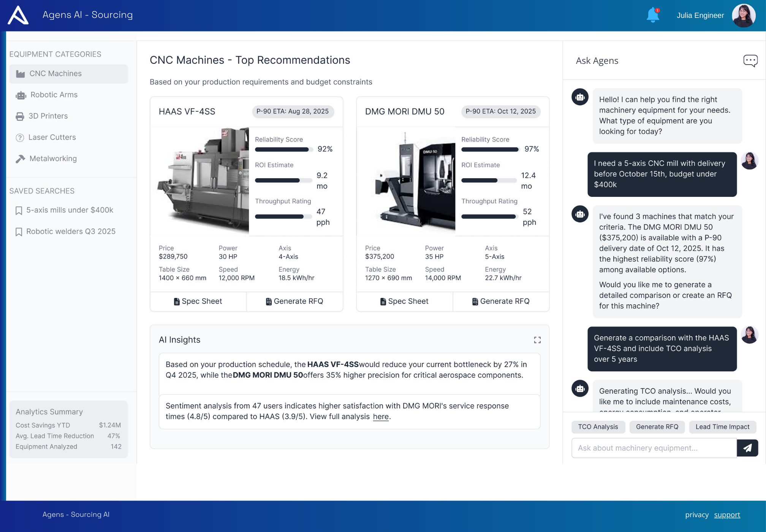Click the Robotic Arms robot icon

21,95
